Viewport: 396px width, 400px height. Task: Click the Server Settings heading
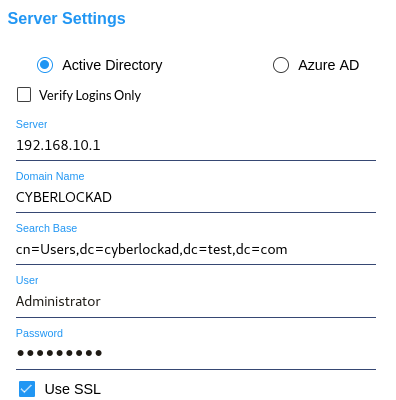point(67,19)
